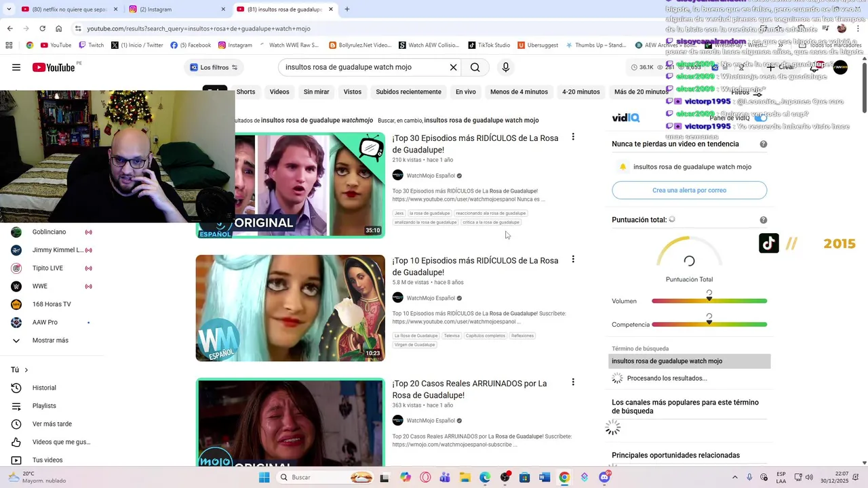Open the Twitch bookmark
Image resolution: width=868 pixels, height=488 pixels.
point(92,45)
